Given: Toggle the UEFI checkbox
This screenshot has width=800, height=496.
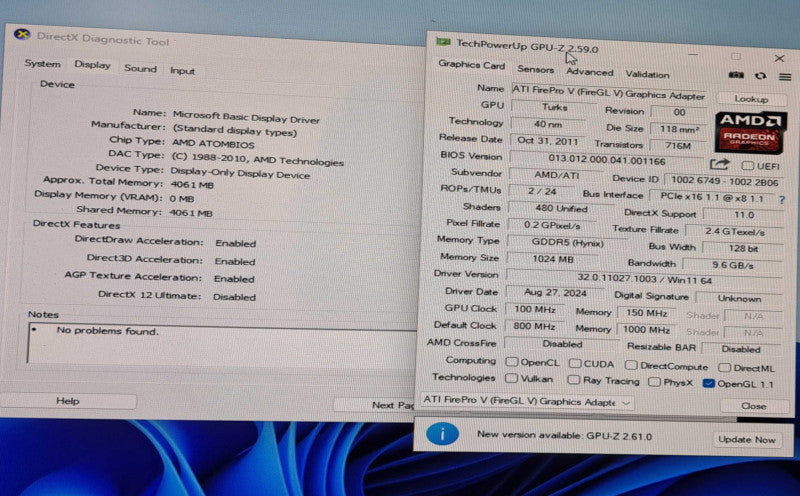Looking at the screenshot, I should coord(747,166).
